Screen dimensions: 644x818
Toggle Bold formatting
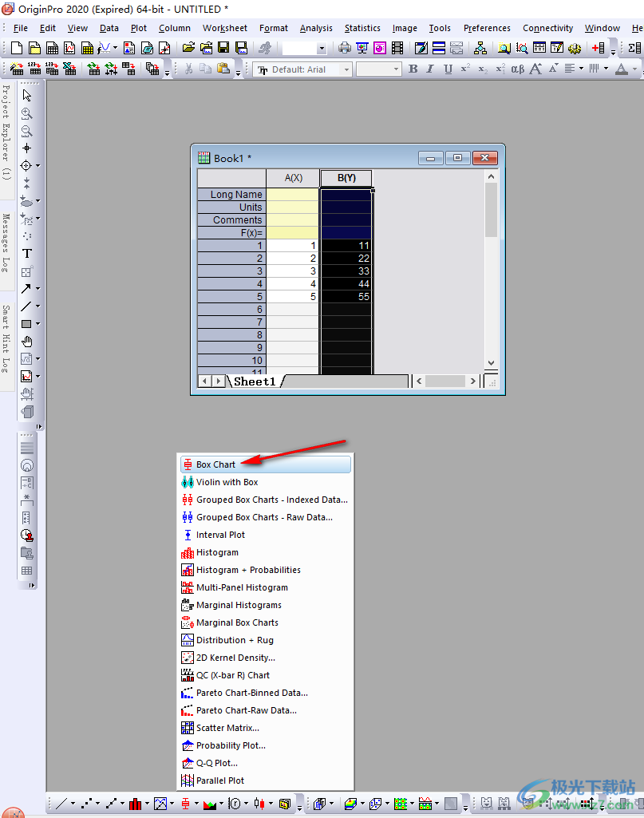[413, 69]
